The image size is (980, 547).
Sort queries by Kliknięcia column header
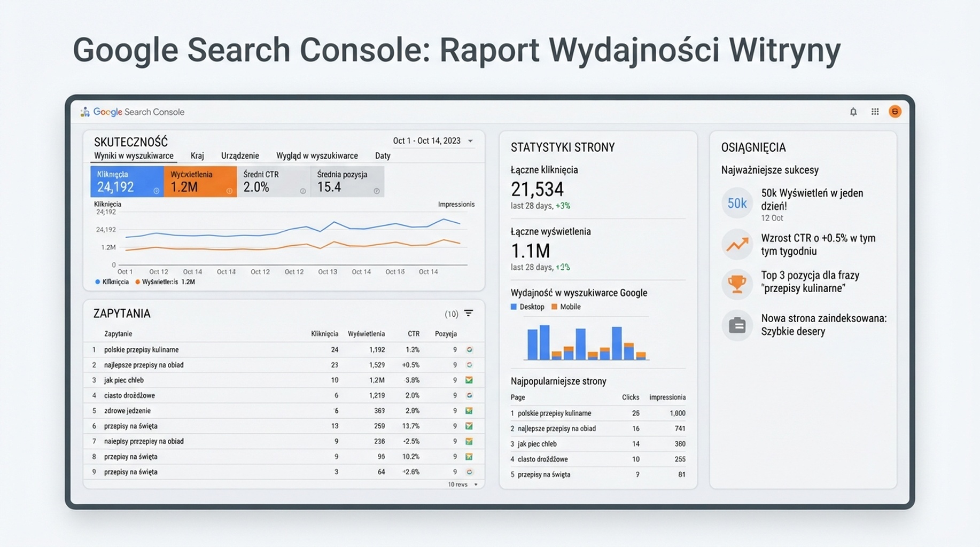click(x=325, y=334)
